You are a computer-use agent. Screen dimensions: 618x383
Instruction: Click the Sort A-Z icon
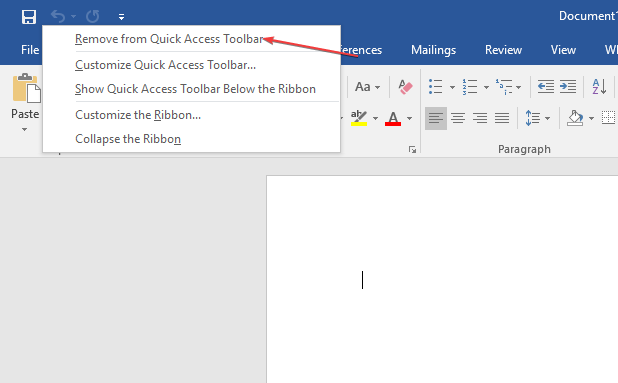coord(599,87)
